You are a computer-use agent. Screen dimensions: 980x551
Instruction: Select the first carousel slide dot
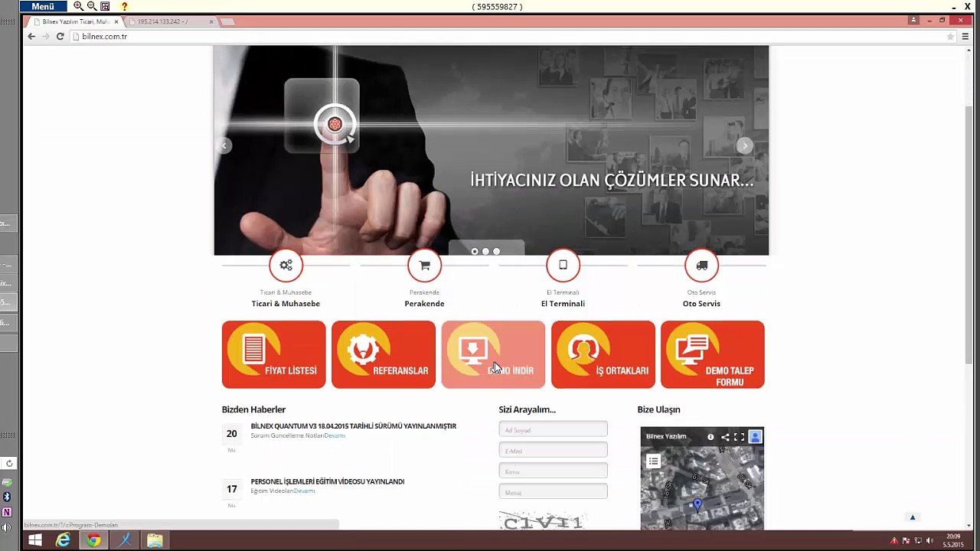(475, 251)
